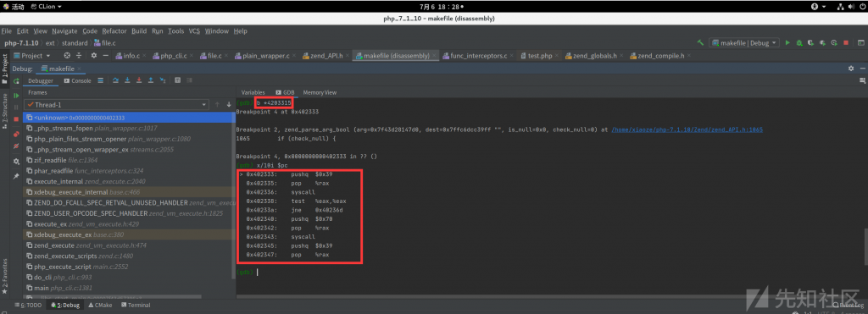Open debug settings gear in left sidebar

pos(16,162)
